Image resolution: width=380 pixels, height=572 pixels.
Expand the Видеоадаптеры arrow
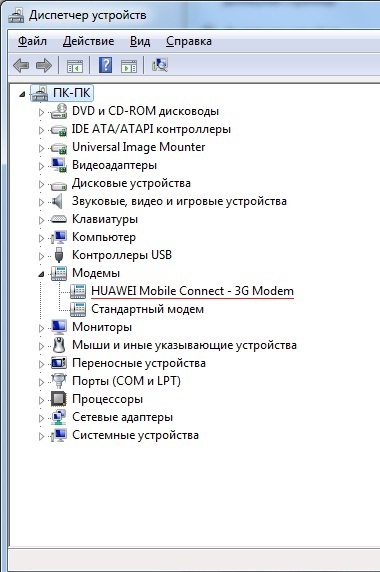pos(41,166)
